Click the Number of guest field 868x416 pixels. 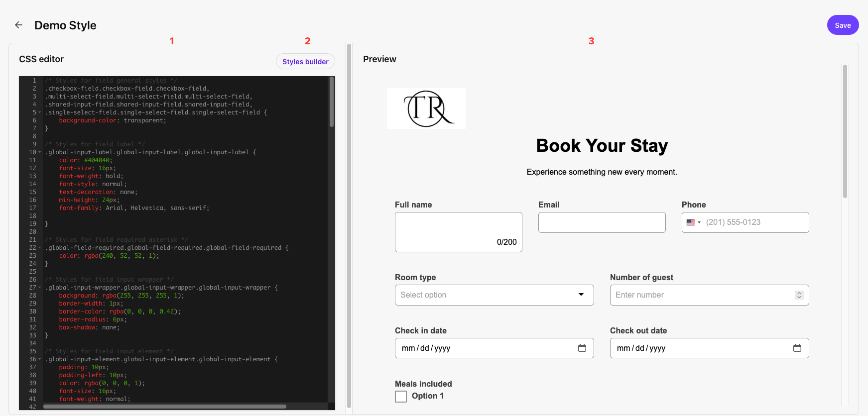click(709, 295)
